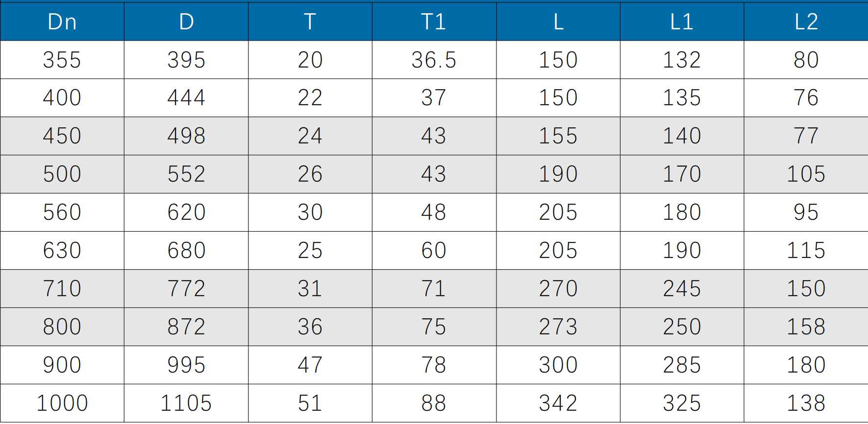Image resolution: width=868 pixels, height=424 pixels.
Task: Click the D cell showing 995
Action: click(x=186, y=365)
